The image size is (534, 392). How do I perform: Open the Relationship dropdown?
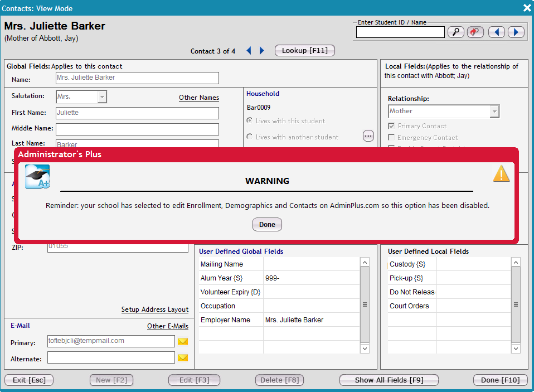tap(494, 111)
